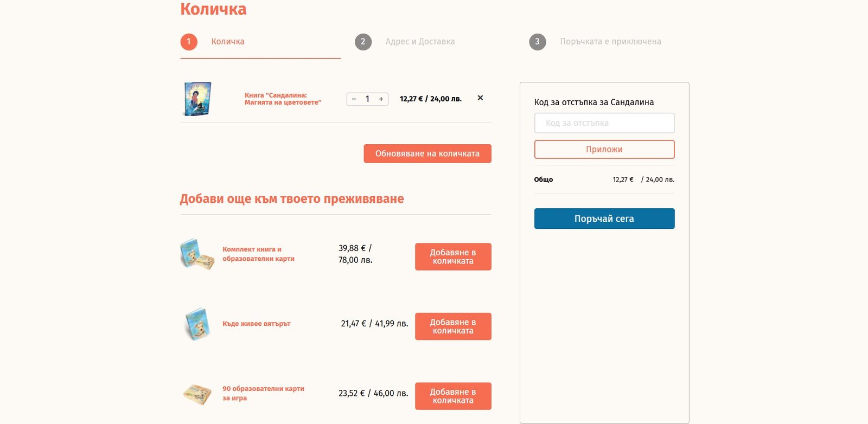Add Къде живее вятърът to cart
This screenshot has width=868, height=424.
(453, 326)
